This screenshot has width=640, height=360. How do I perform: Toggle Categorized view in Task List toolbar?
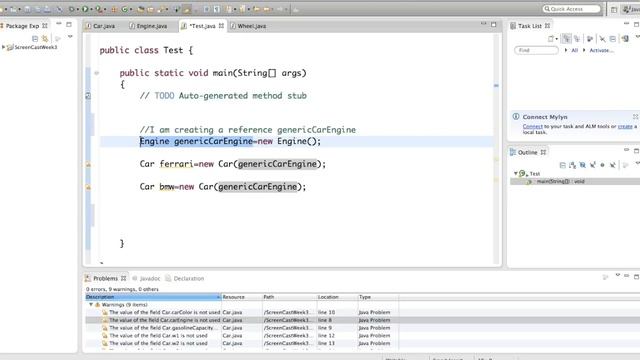[566, 39]
